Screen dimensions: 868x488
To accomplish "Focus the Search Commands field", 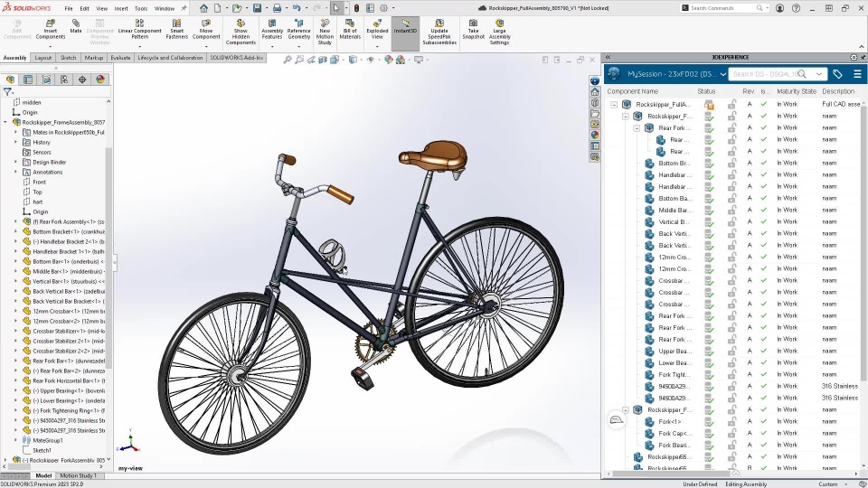I will (x=723, y=8).
